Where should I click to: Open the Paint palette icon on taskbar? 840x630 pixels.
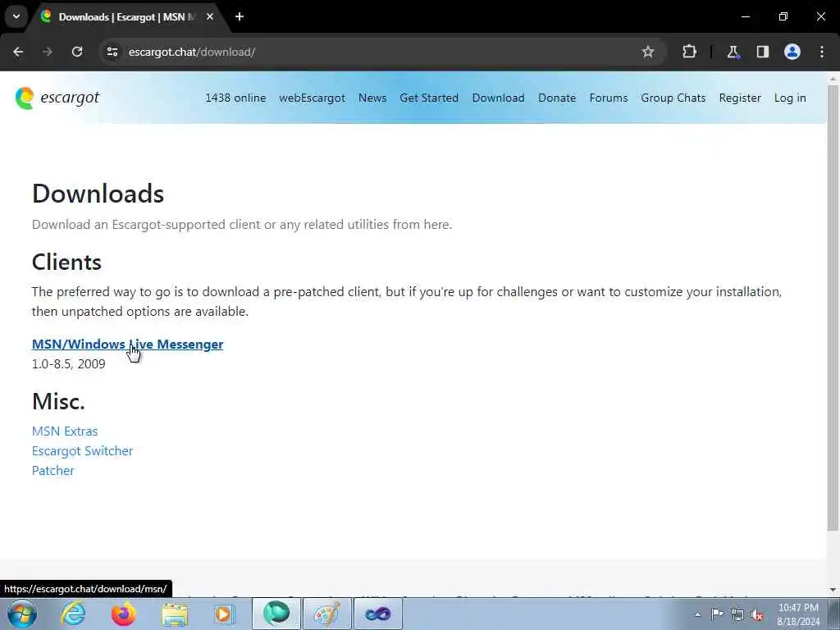(x=326, y=614)
